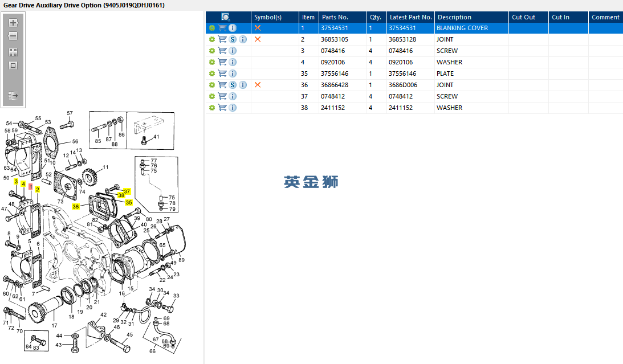The image size is (623, 364).
Task: Select yellow callout 4 in the diagram
Action: tap(23, 184)
